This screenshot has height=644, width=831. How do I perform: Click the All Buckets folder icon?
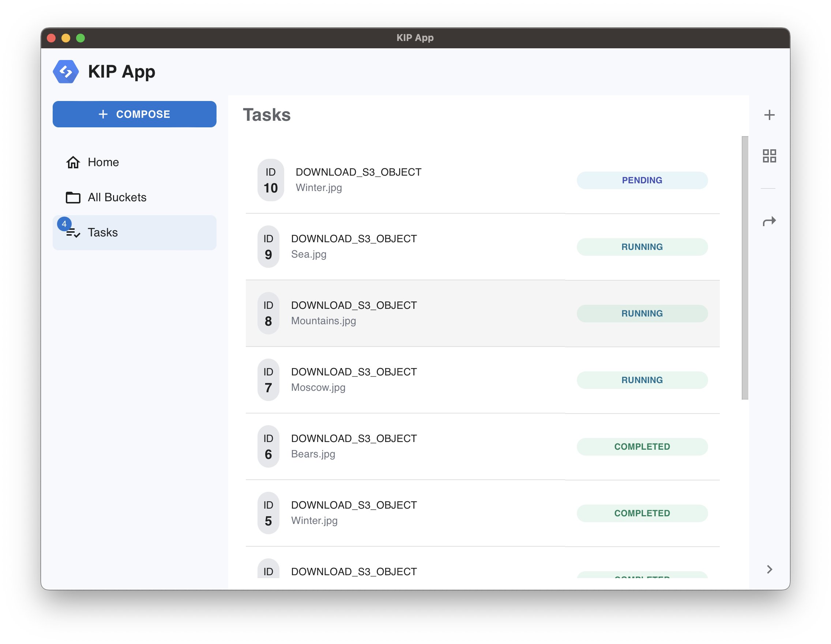73,198
